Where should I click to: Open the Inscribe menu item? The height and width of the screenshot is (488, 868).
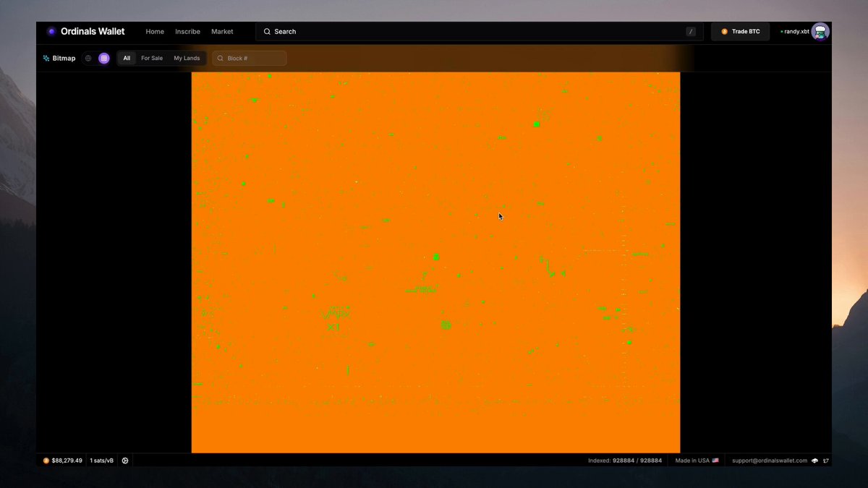pos(187,32)
